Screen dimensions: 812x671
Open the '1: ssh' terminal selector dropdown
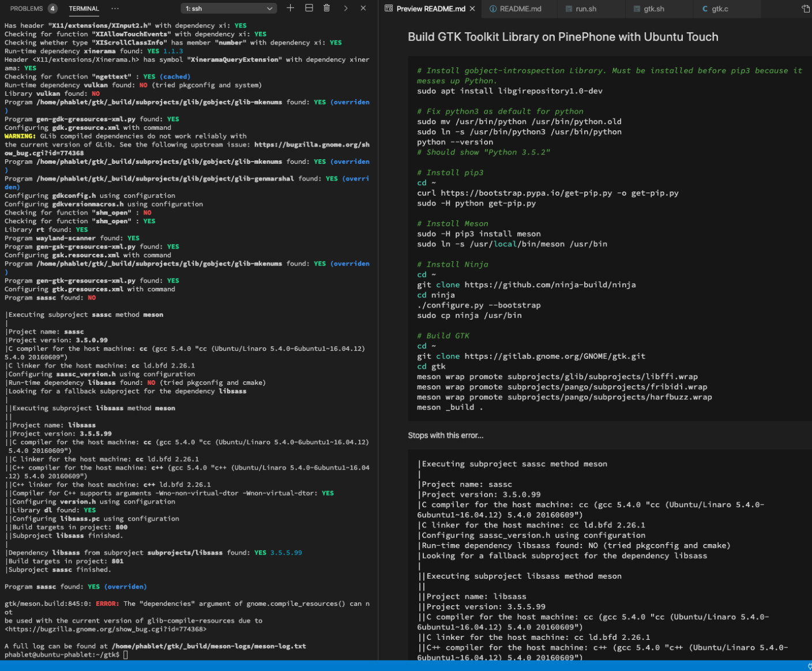pyautogui.click(x=228, y=9)
